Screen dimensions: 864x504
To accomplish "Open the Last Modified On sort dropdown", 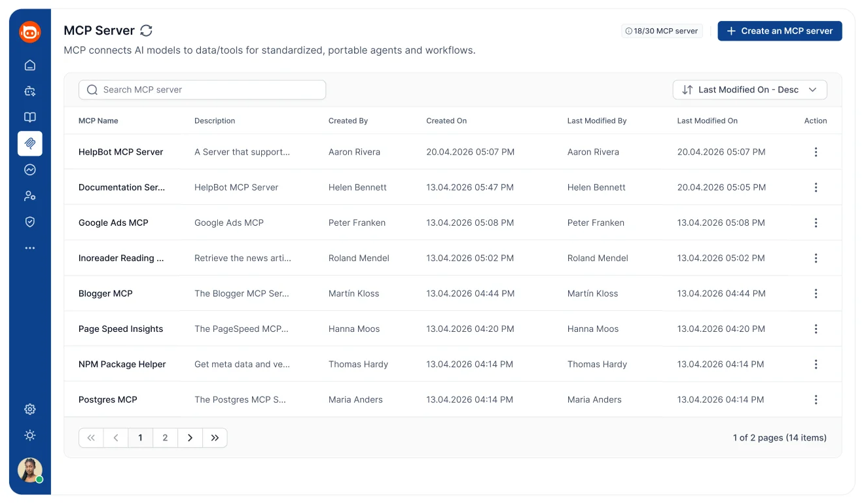I will tap(750, 90).
